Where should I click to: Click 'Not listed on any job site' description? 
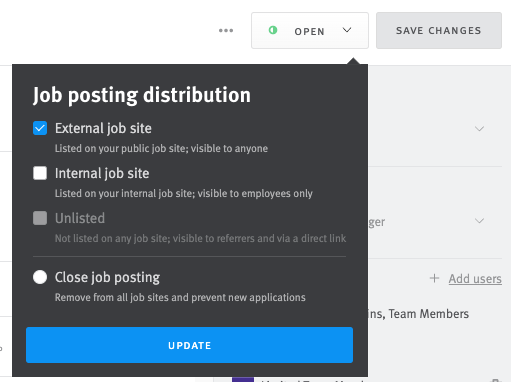(200, 238)
